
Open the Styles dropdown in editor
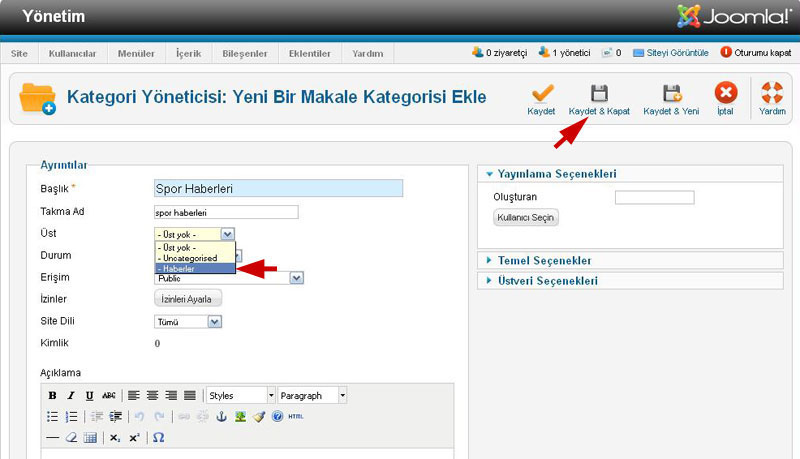click(241, 395)
